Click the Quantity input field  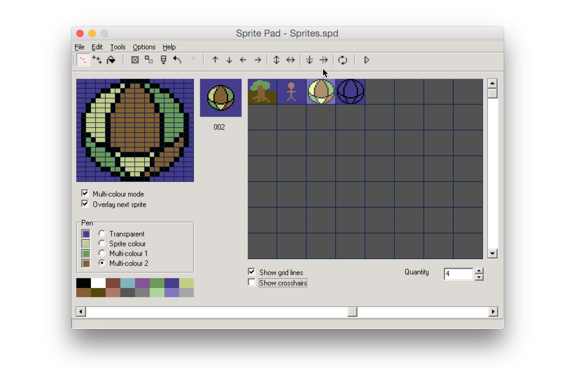click(x=459, y=273)
